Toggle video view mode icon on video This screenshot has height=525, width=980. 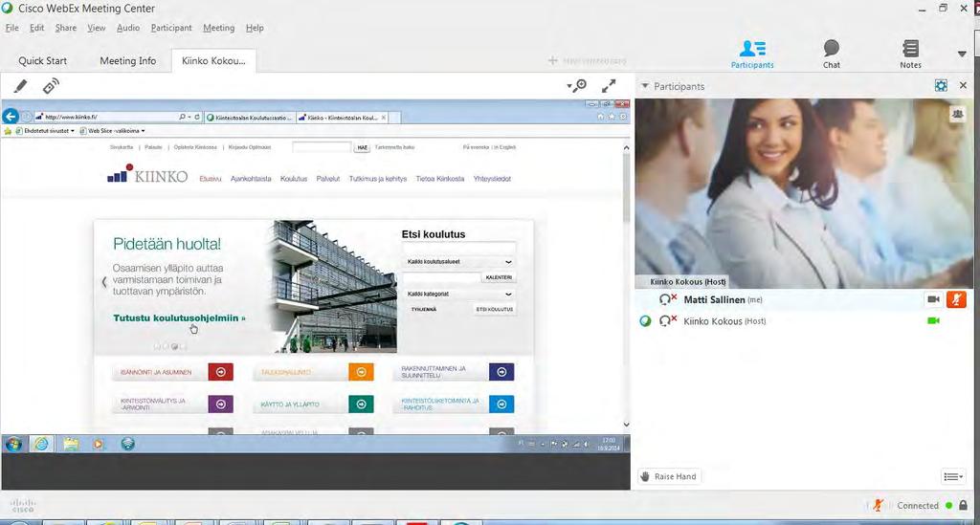(x=957, y=114)
